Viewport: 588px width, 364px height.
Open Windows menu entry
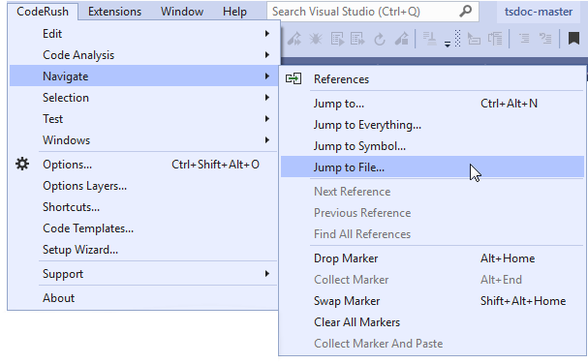click(144, 139)
